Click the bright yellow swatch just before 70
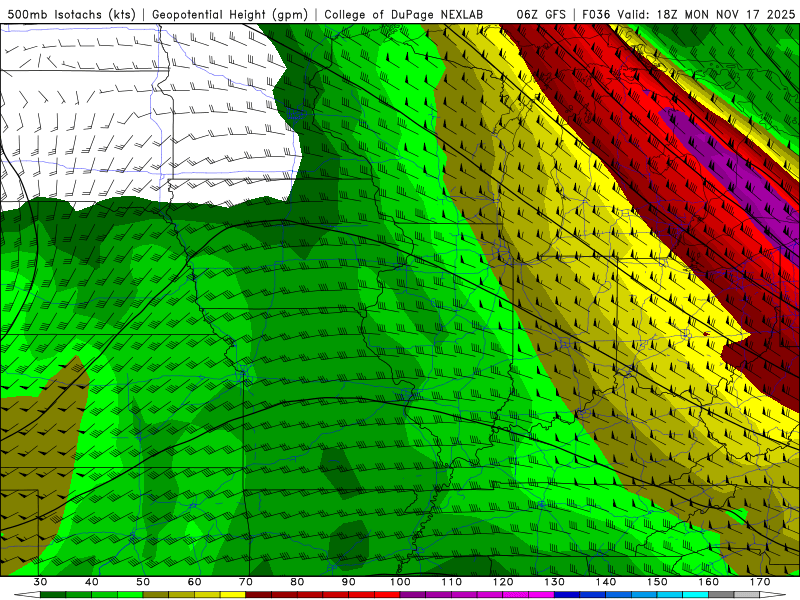The width and height of the screenshot is (800, 600). [x=233, y=595]
